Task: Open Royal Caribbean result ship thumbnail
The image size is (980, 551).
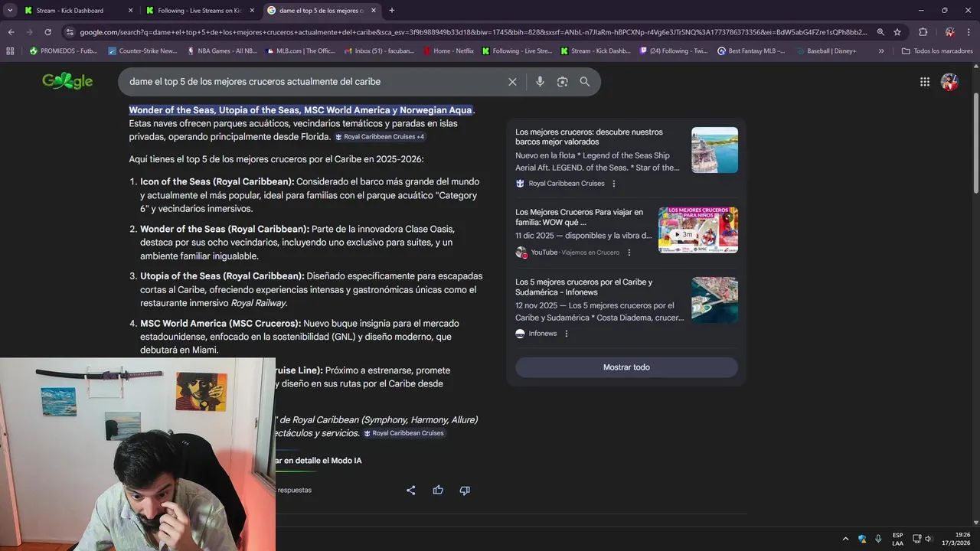Action: (714, 150)
